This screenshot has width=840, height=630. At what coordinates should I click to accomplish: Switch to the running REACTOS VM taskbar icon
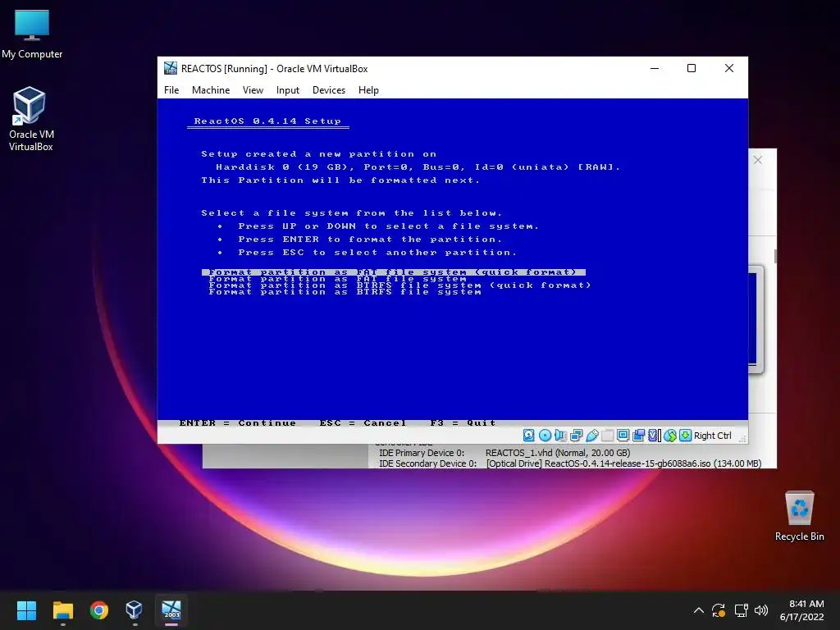coord(171,610)
